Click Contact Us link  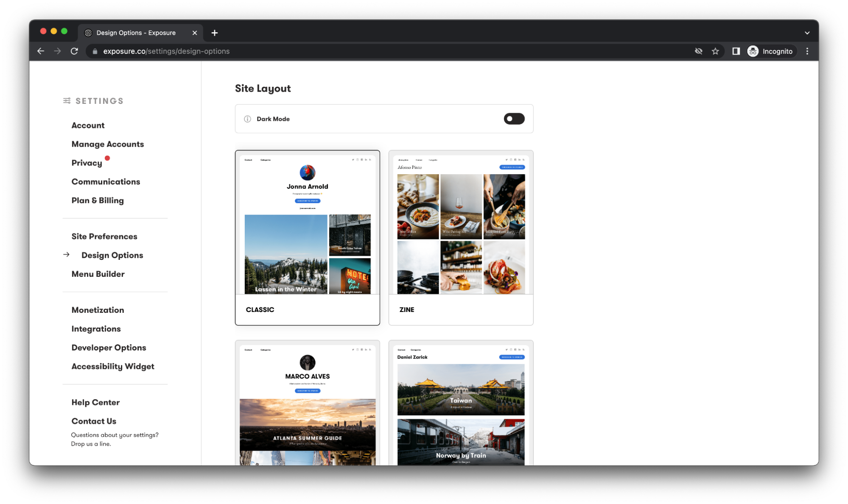point(94,420)
